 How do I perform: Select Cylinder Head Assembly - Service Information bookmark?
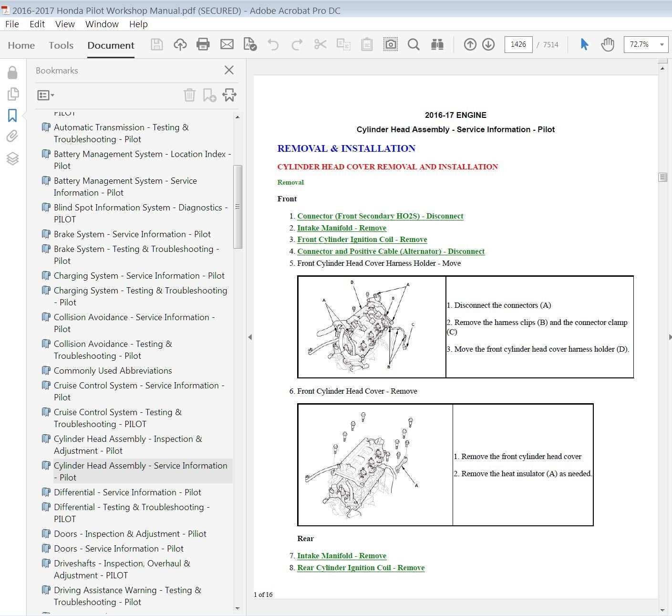click(141, 471)
